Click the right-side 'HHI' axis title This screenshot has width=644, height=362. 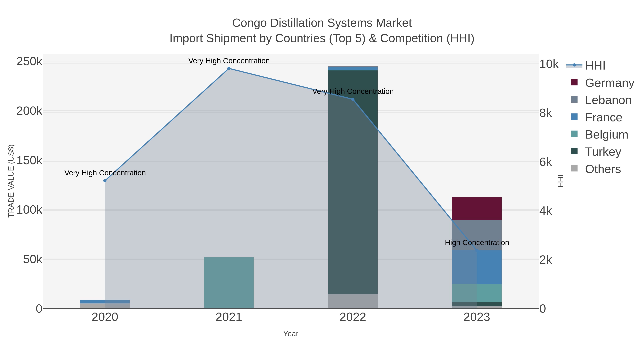(560, 181)
